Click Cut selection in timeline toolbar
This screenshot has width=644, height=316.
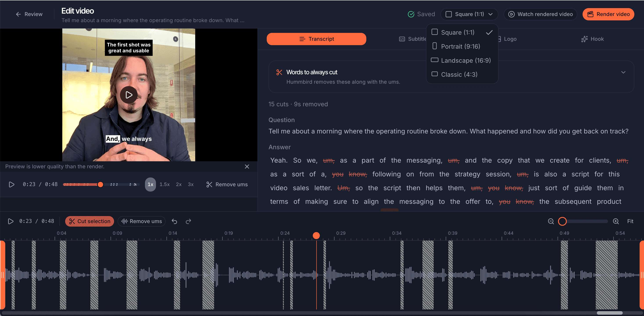tap(89, 221)
